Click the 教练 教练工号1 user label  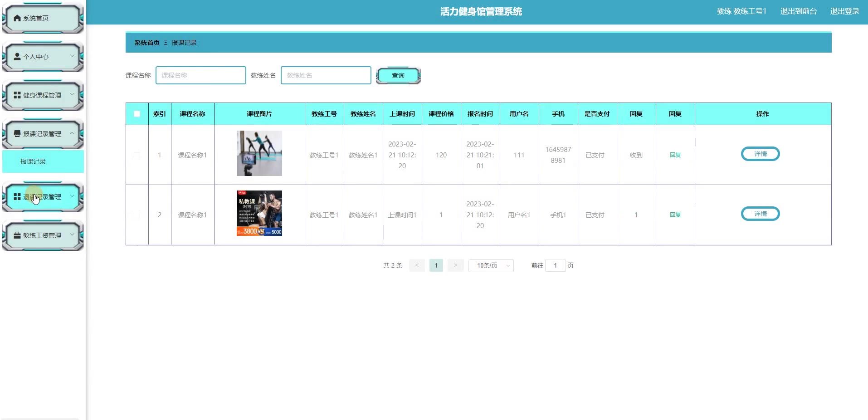(x=741, y=11)
